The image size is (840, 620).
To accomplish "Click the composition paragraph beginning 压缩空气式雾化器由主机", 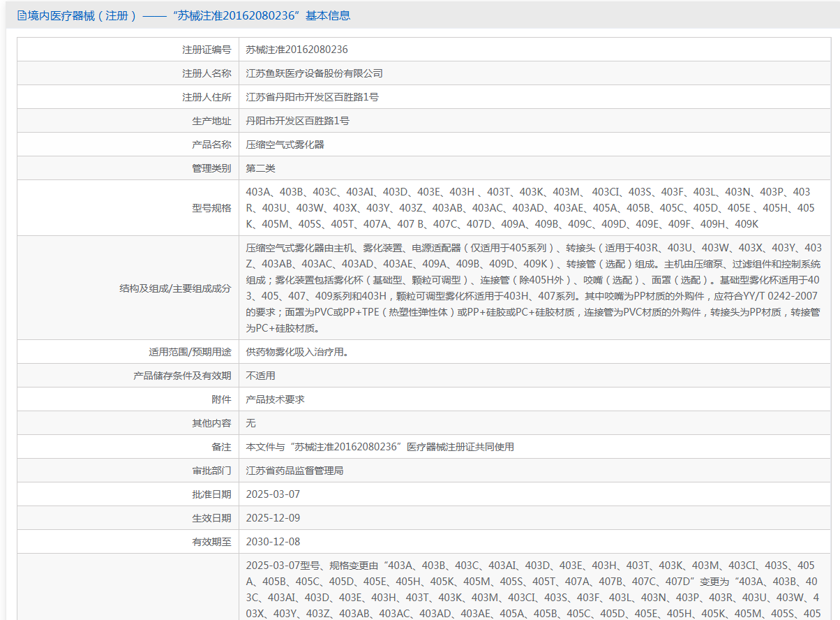I will (x=534, y=288).
